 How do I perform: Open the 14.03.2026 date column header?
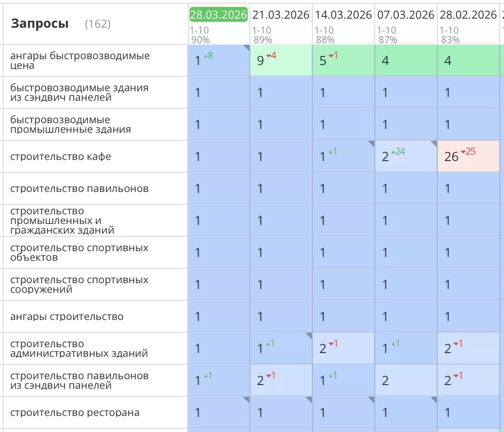click(343, 15)
